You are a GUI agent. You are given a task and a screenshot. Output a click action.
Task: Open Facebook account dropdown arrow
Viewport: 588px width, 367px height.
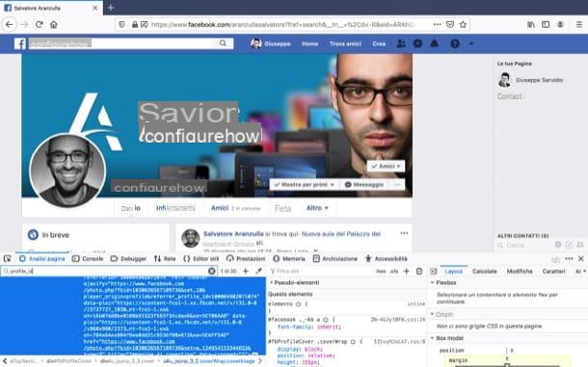tap(471, 44)
